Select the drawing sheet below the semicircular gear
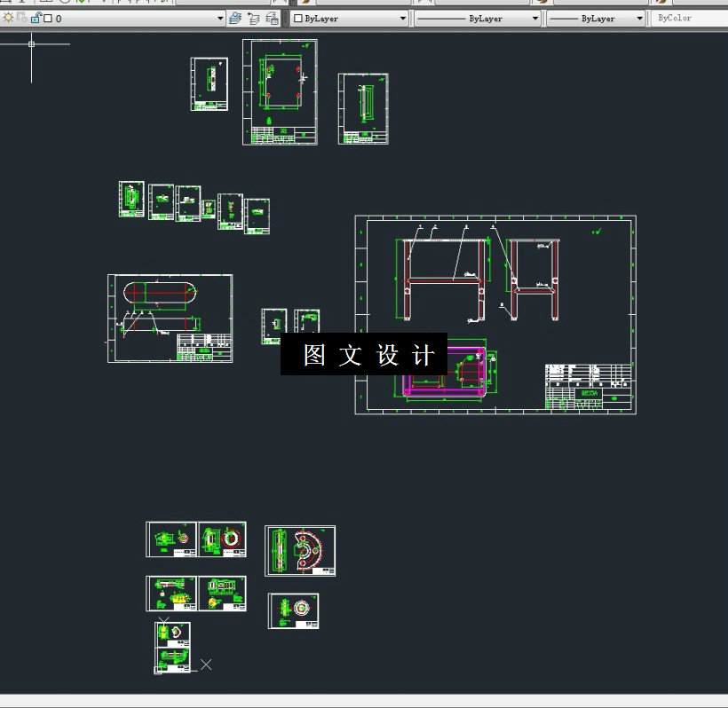The image size is (728, 708). tap(294, 611)
